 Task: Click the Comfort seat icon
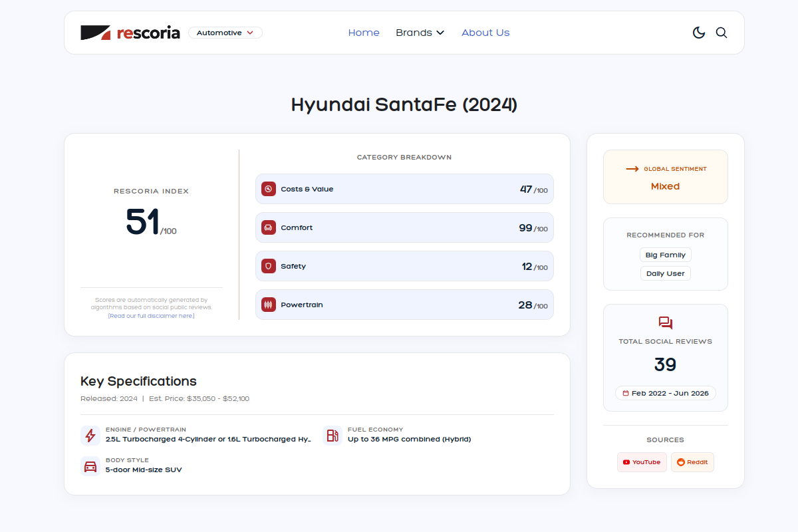coord(269,227)
